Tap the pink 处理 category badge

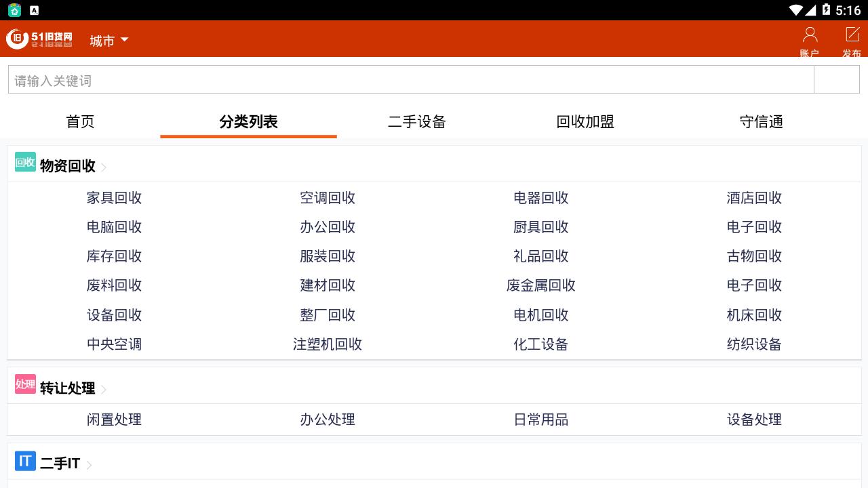pos(25,384)
